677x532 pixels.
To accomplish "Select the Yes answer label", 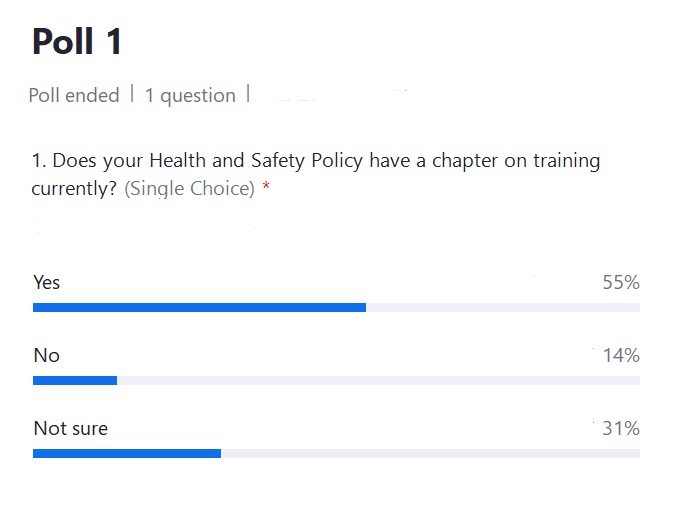I will click(x=47, y=282).
